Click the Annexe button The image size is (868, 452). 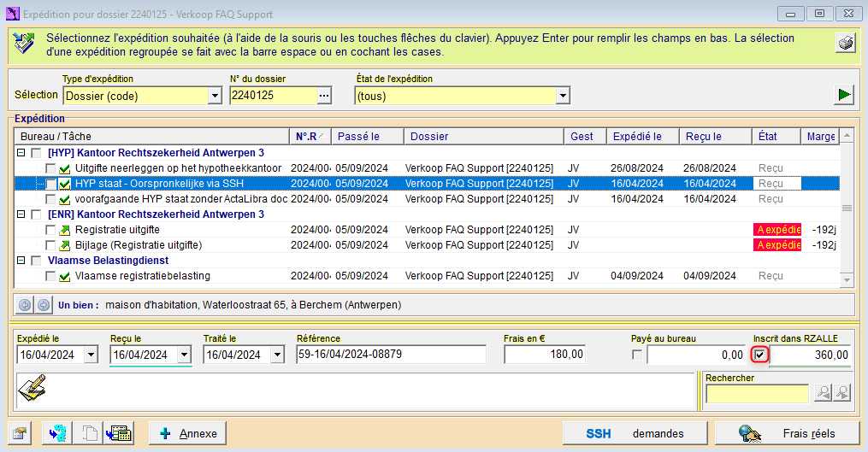click(187, 433)
